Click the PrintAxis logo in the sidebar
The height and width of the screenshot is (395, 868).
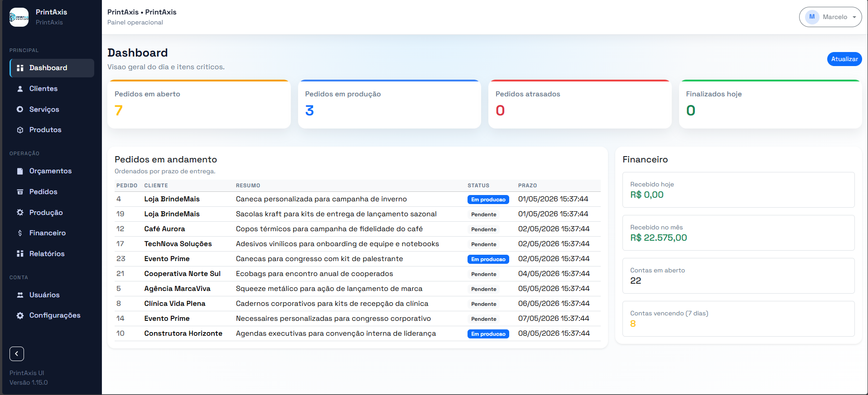[19, 17]
